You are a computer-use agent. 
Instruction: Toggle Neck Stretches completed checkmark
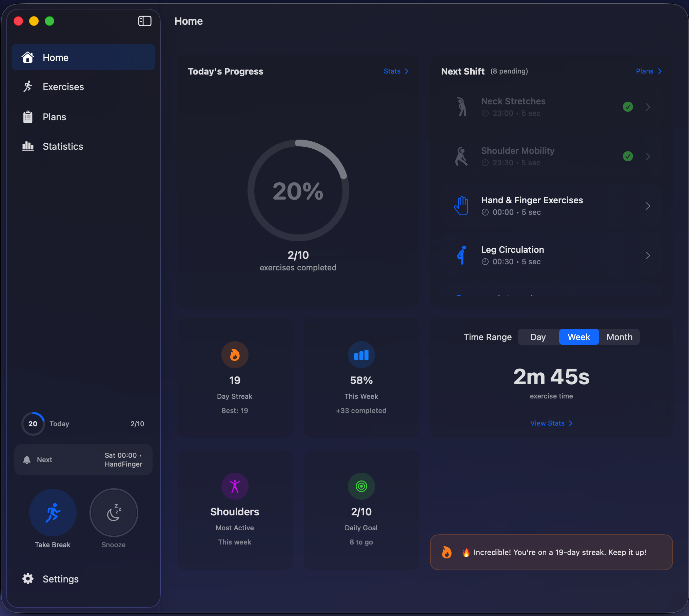[x=628, y=107]
